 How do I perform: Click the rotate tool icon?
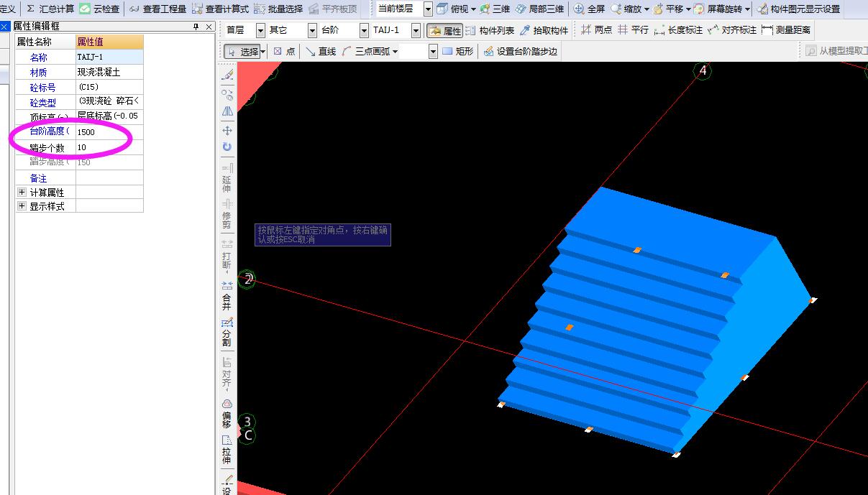(227, 147)
